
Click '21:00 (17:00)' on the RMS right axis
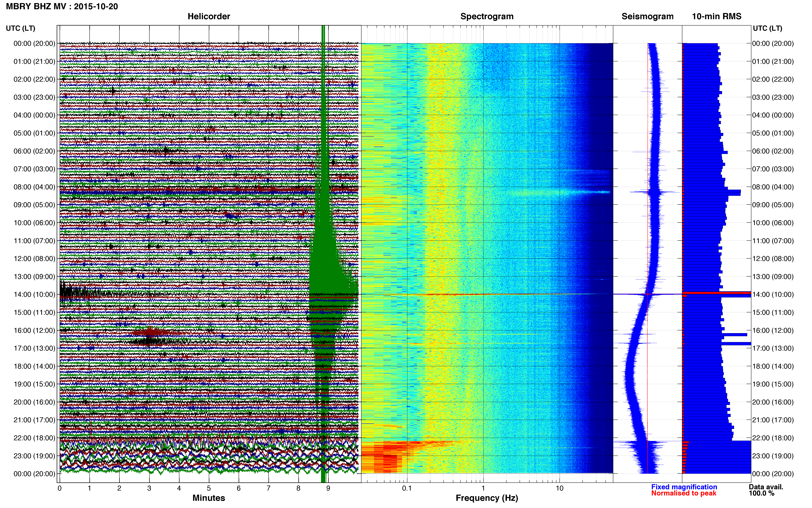point(773,420)
